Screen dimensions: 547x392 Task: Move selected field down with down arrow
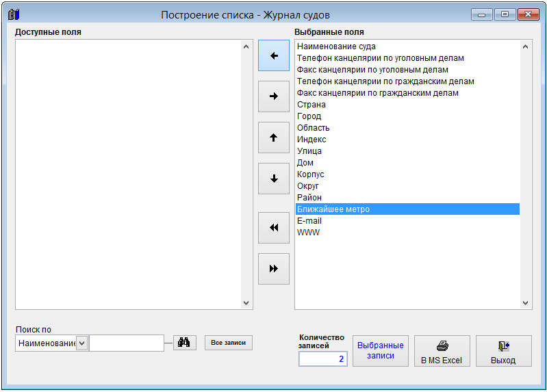tap(274, 179)
